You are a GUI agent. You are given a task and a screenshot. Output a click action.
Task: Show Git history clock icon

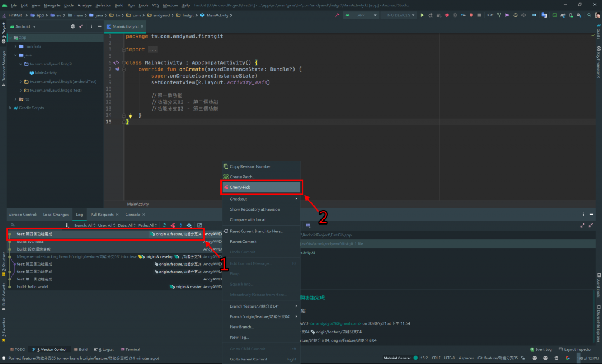[515, 15]
